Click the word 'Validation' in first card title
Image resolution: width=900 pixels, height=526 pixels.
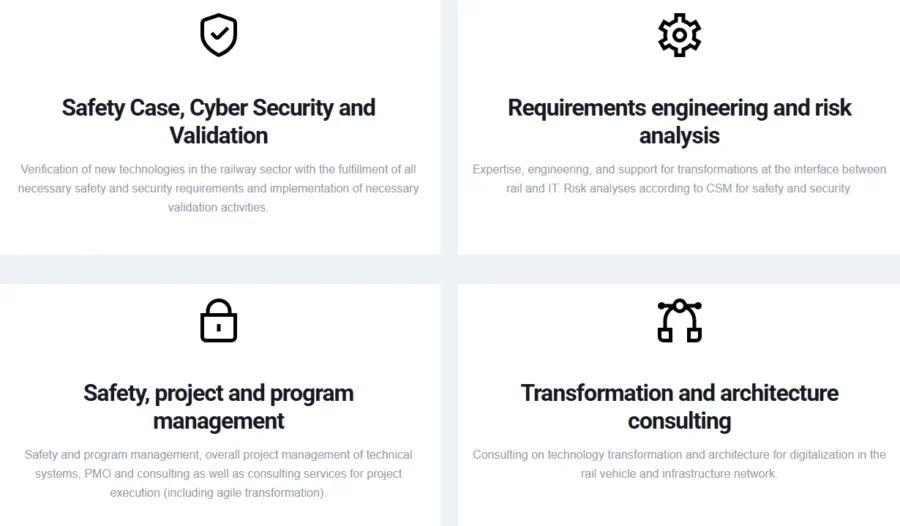[x=219, y=136]
